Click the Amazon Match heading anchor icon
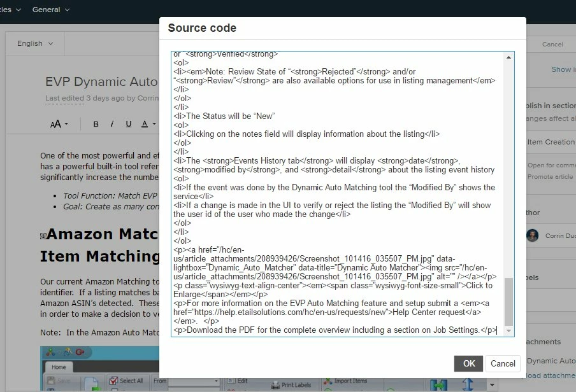This screenshot has width=576, height=392. pos(43,235)
